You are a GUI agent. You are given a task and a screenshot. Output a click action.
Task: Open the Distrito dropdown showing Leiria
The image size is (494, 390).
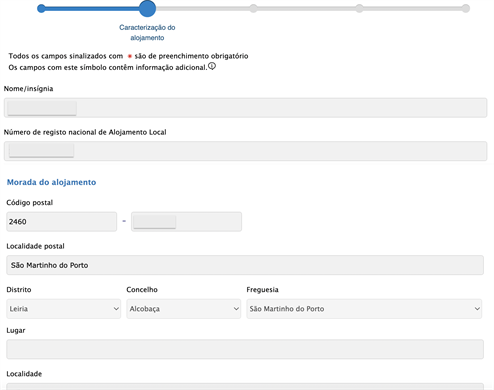tap(64, 309)
